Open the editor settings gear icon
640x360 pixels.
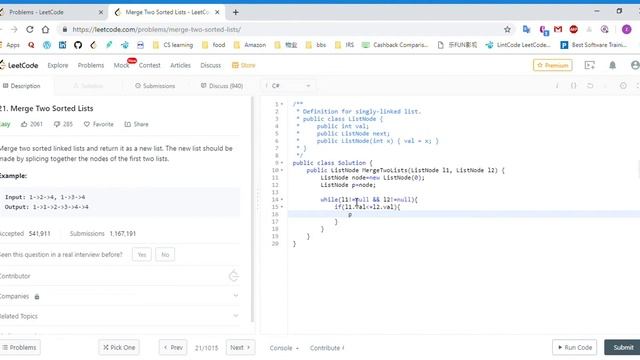click(x=623, y=86)
